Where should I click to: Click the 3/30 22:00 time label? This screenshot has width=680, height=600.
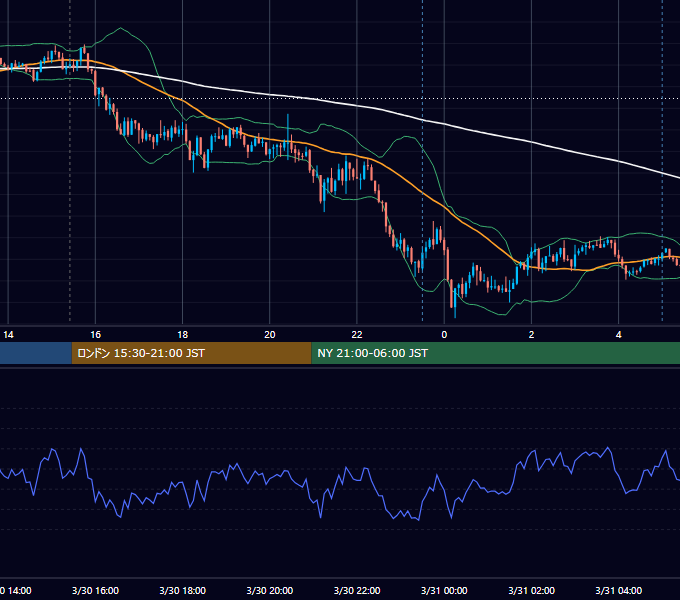point(357,590)
